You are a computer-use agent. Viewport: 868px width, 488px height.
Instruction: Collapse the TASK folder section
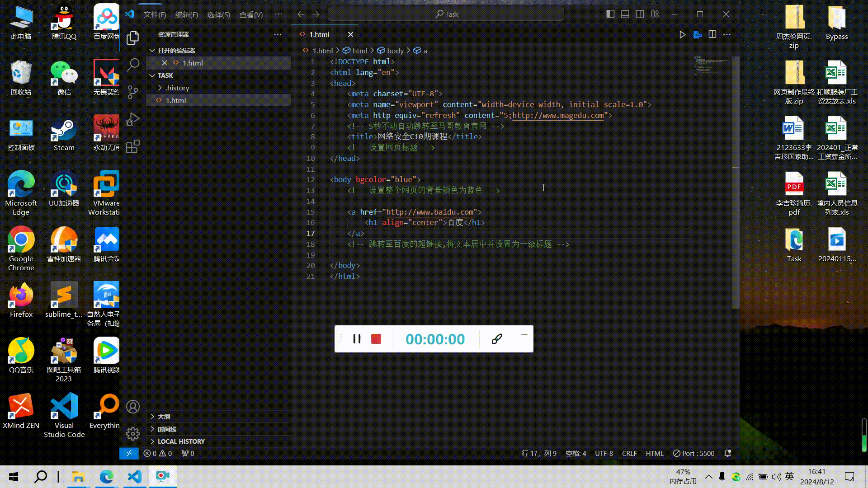pyautogui.click(x=165, y=75)
